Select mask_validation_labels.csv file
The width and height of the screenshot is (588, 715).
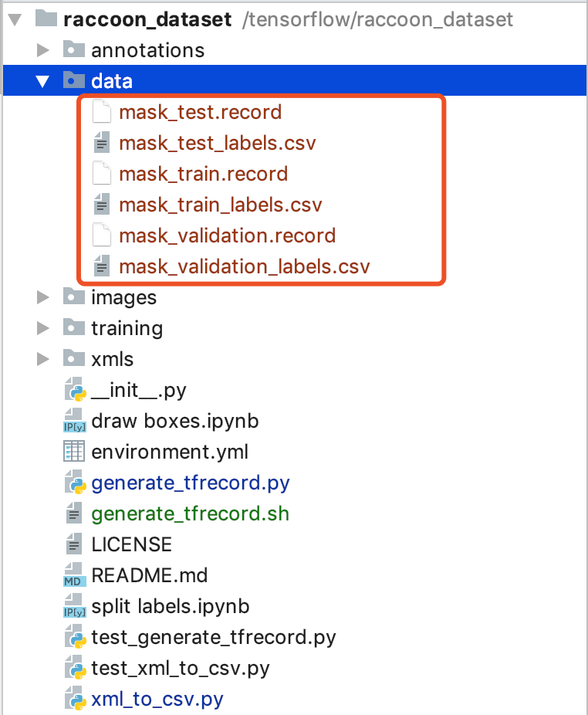pos(245,266)
